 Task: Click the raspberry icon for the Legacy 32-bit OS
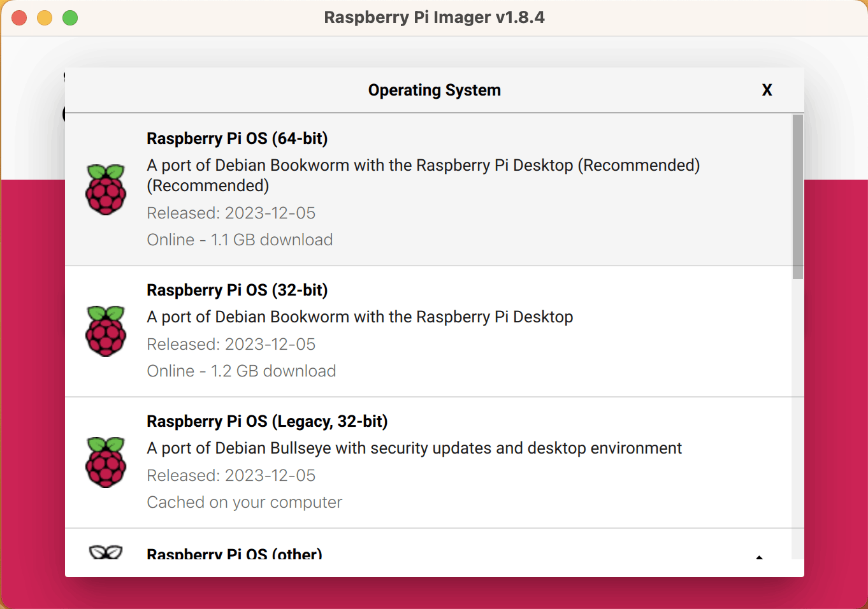106,462
